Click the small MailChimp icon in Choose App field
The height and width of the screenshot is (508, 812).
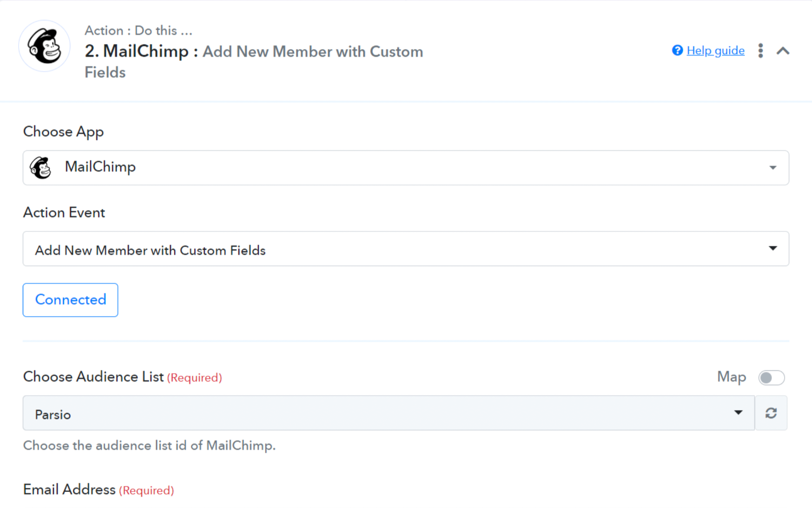(x=41, y=168)
